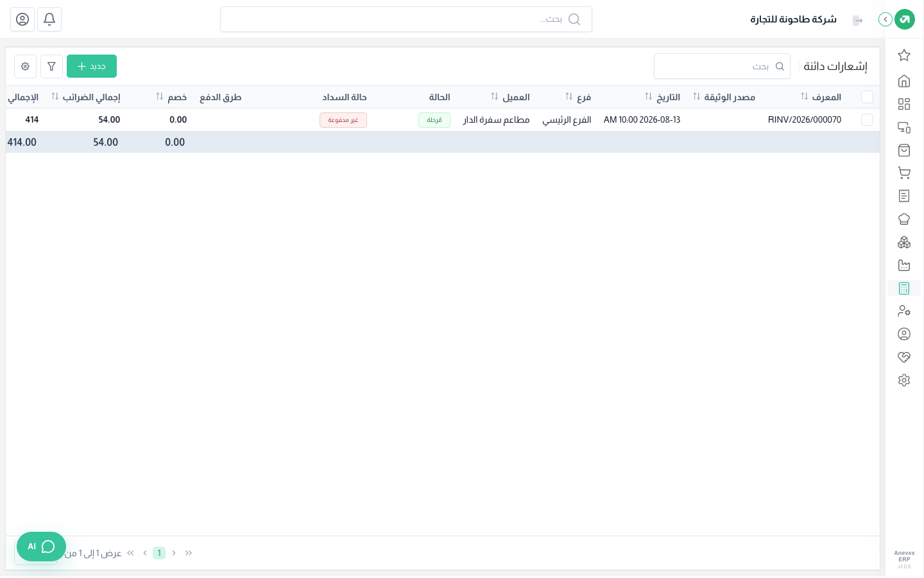Image resolution: width=924 pixels, height=578 pixels.
Task: Click the green Anevex logo
Action: point(905,19)
